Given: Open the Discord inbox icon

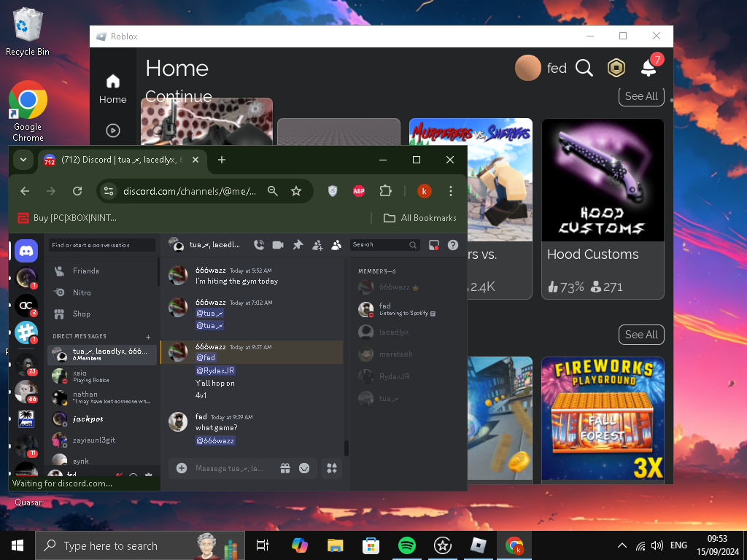Looking at the screenshot, I should (433, 245).
